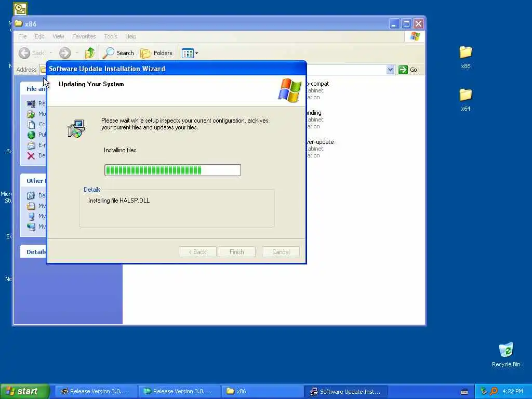The image size is (532, 399).
Task: Click the Back navigation icon in Explorer
Action: pyautogui.click(x=24, y=53)
